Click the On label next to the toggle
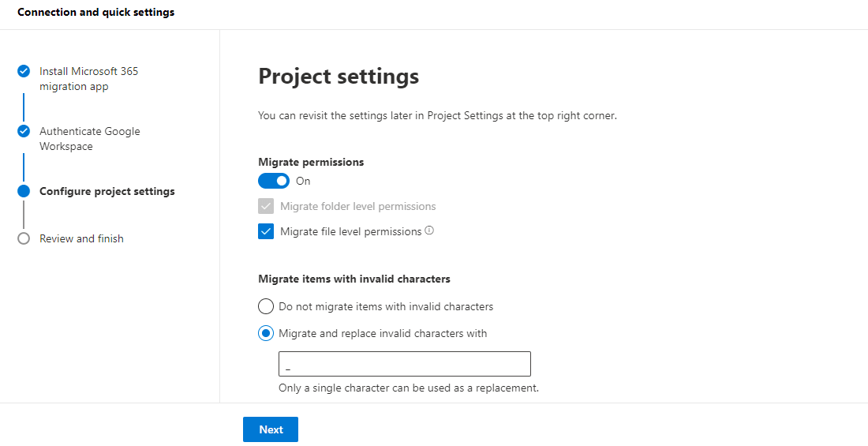This screenshot has height=446, width=868. pyautogui.click(x=303, y=181)
